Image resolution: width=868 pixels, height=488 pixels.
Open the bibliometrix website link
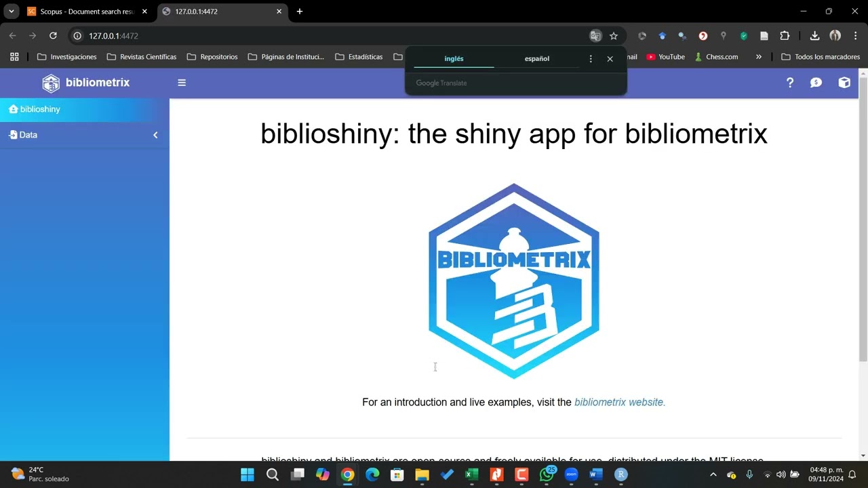(620, 402)
